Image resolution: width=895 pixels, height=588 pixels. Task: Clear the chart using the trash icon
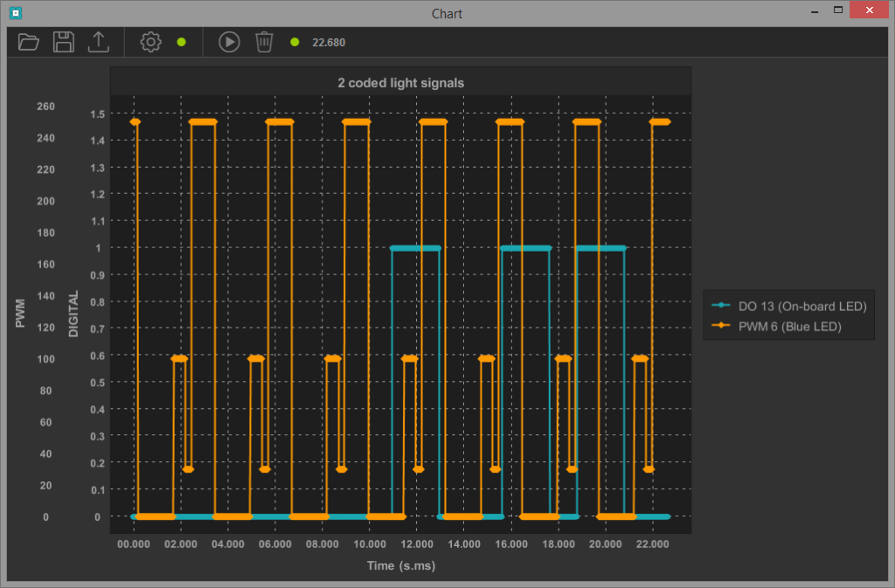264,42
